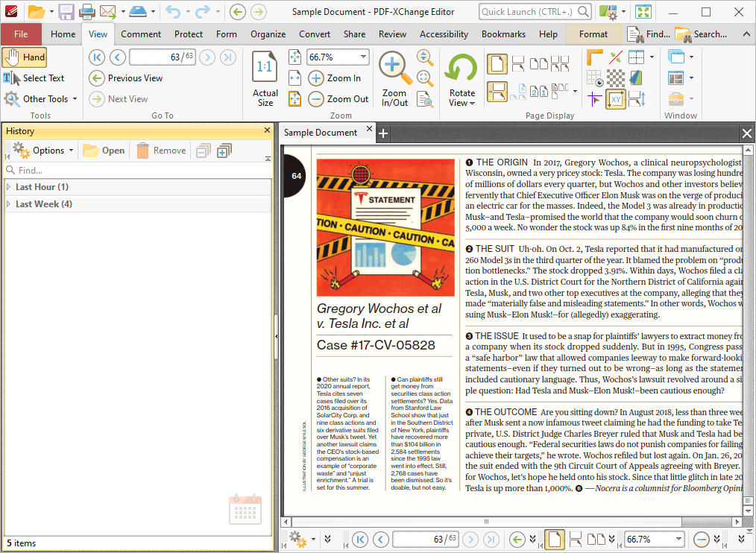Click the Actual Size button
The width and height of the screenshot is (756, 553).
[x=265, y=78]
